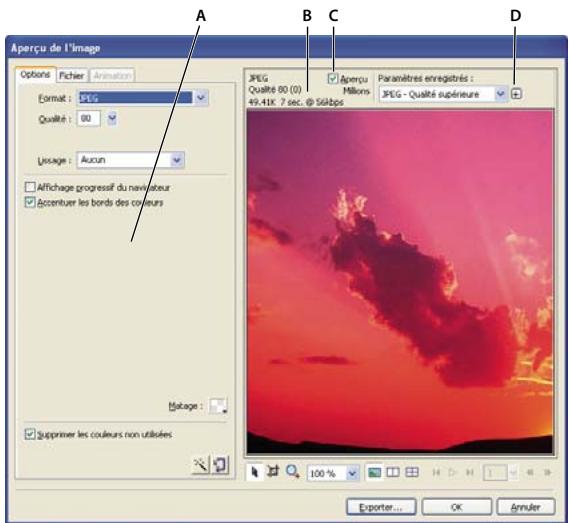Screen dimensions: 570x523
Task: Select the Zoom magnifier tool
Action: pyautogui.click(x=292, y=472)
